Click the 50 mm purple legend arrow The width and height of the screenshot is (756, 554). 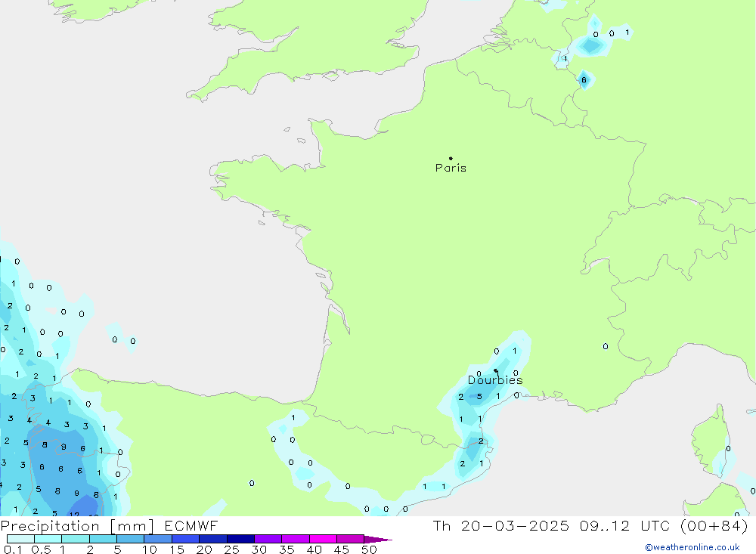[x=378, y=539]
